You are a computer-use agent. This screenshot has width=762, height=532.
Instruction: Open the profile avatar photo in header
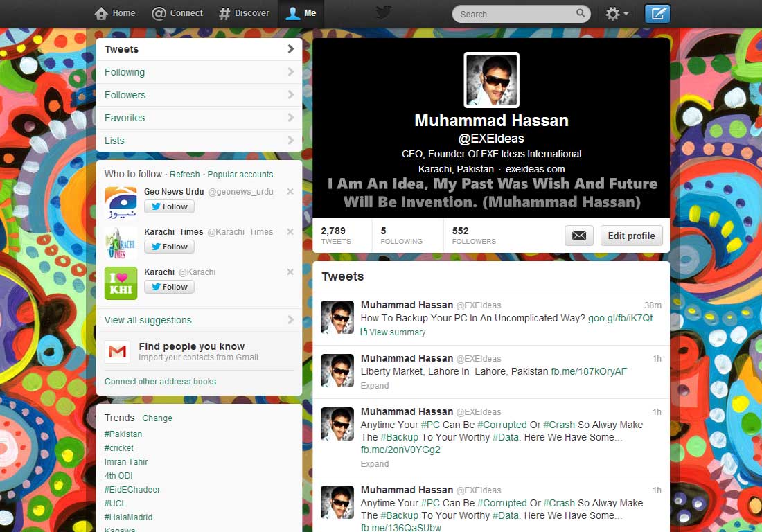tap(491, 80)
